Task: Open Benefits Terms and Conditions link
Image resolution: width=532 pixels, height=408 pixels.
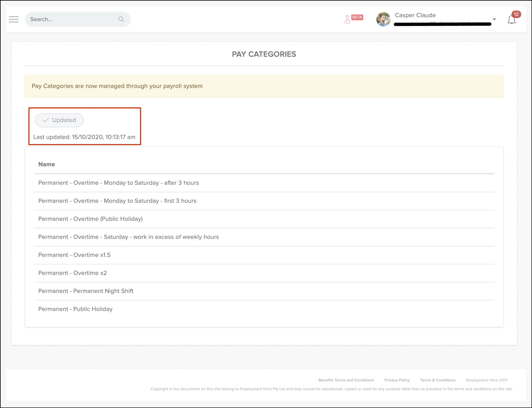Action: click(346, 380)
